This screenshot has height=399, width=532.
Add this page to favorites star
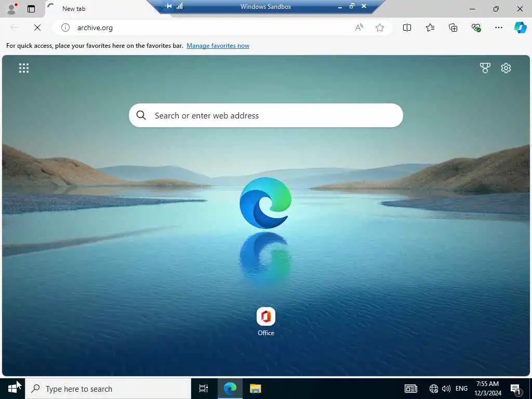point(380,28)
